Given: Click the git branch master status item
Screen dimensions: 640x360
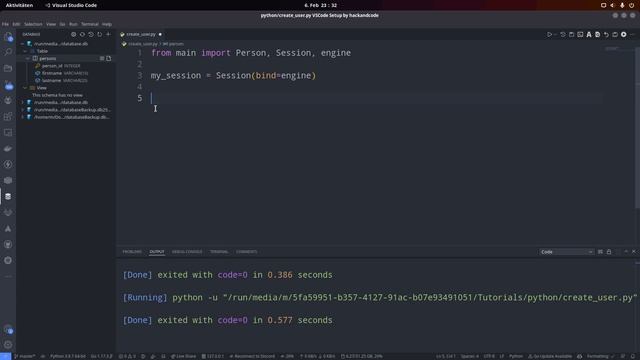Looking at the screenshot, I should click(x=24, y=356).
